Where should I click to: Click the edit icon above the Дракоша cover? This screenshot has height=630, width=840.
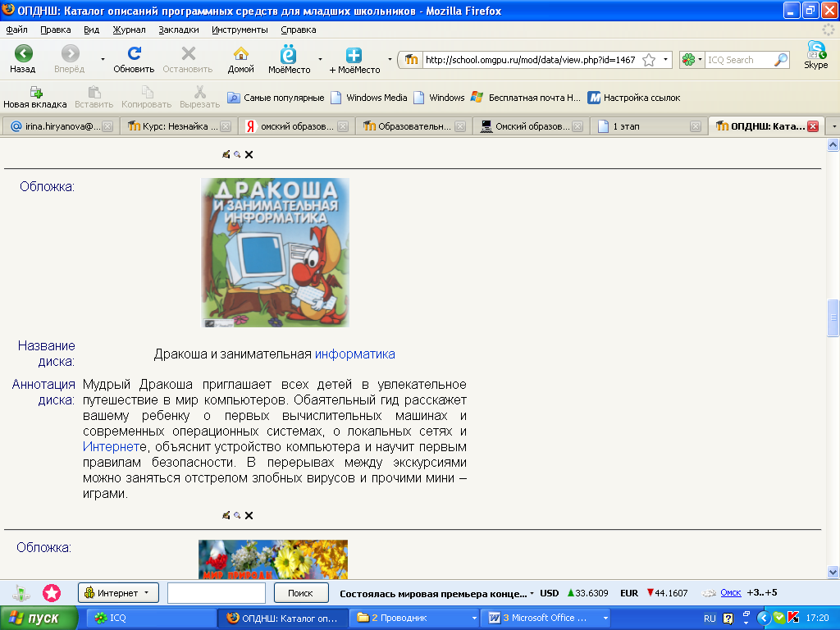(226, 154)
